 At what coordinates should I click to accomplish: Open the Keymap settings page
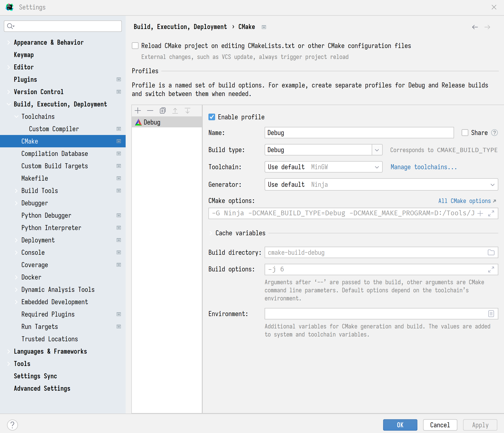[24, 55]
